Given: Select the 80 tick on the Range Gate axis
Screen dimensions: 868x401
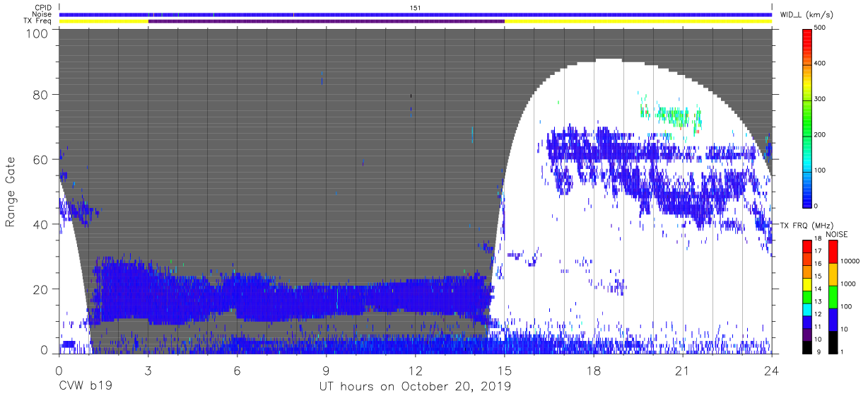Looking at the screenshot, I should [41, 95].
